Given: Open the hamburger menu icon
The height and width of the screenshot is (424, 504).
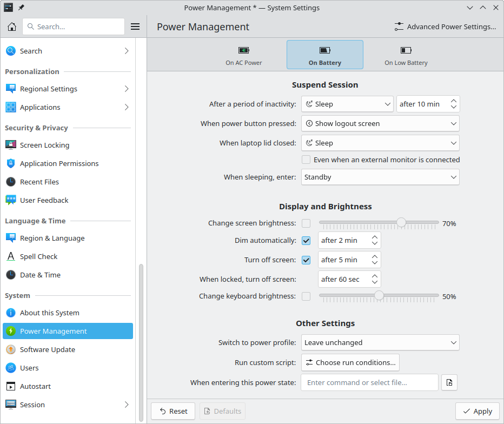Looking at the screenshot, I should [x=135, y=27].
